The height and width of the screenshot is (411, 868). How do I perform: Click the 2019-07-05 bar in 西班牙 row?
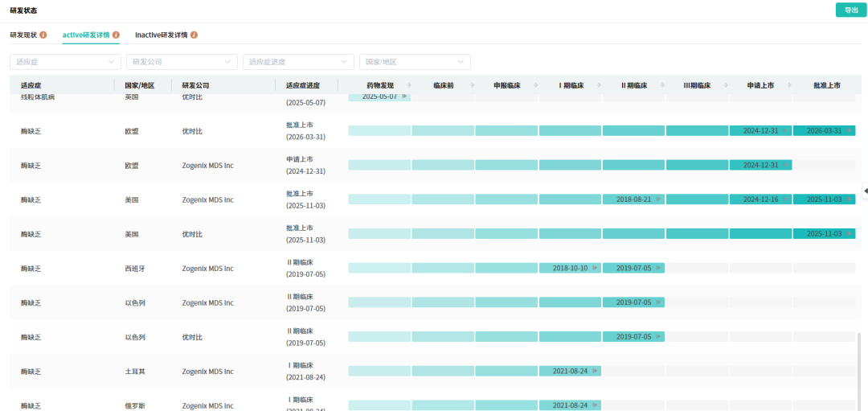633,268
